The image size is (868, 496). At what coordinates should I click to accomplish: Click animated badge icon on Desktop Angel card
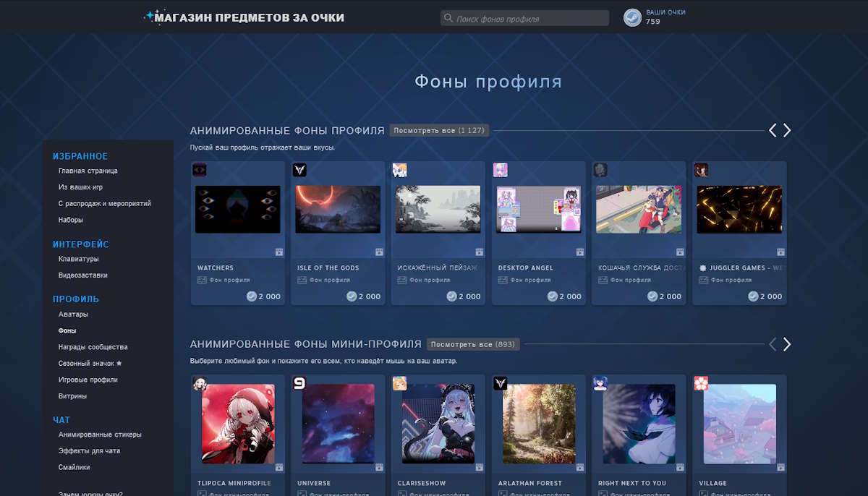click(x=580, y=252)
